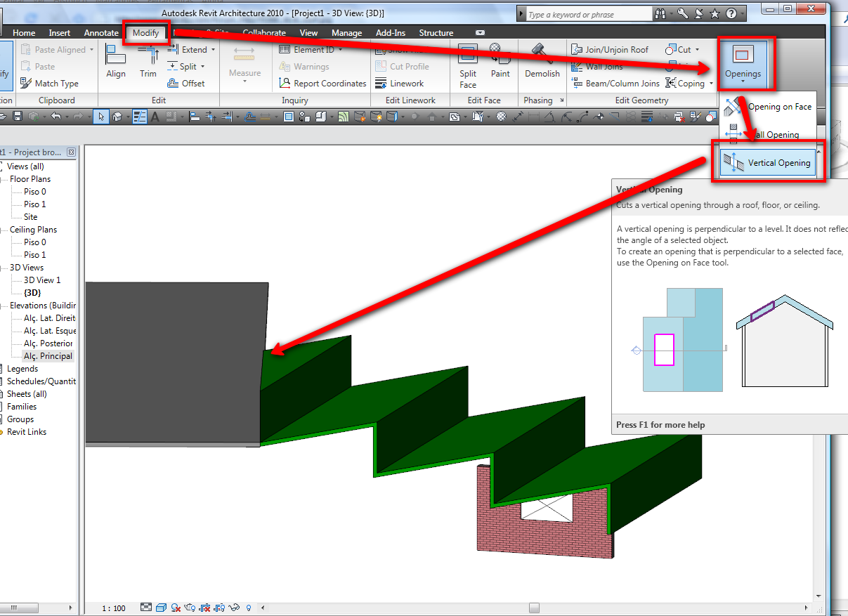Close the Project Browser panel

[71, 152]
